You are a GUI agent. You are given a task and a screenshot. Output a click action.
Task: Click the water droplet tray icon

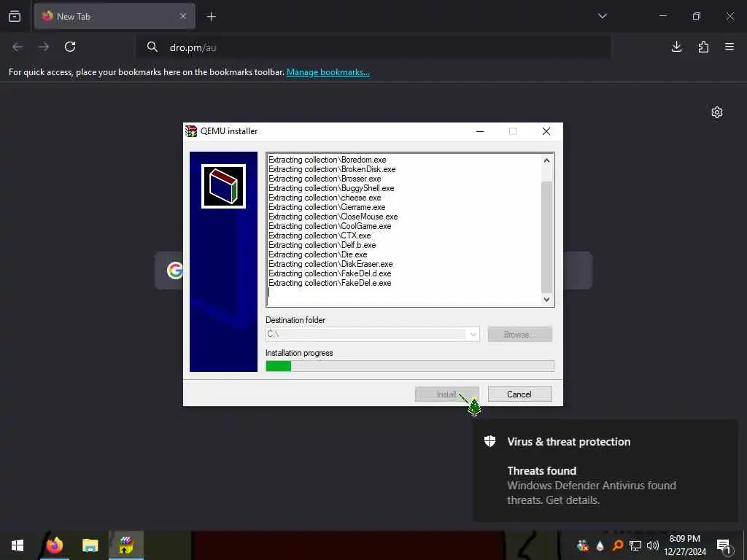pos(600,545)
